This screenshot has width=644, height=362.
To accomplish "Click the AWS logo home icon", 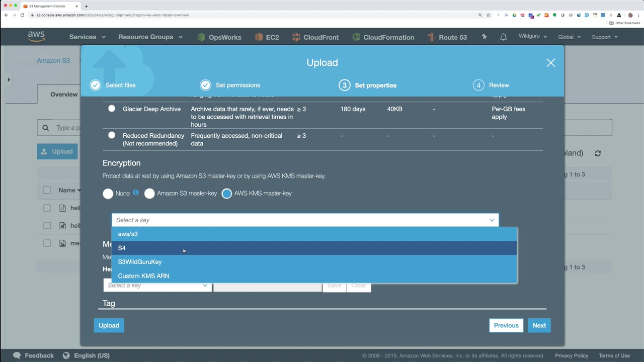I will (36, 37).
